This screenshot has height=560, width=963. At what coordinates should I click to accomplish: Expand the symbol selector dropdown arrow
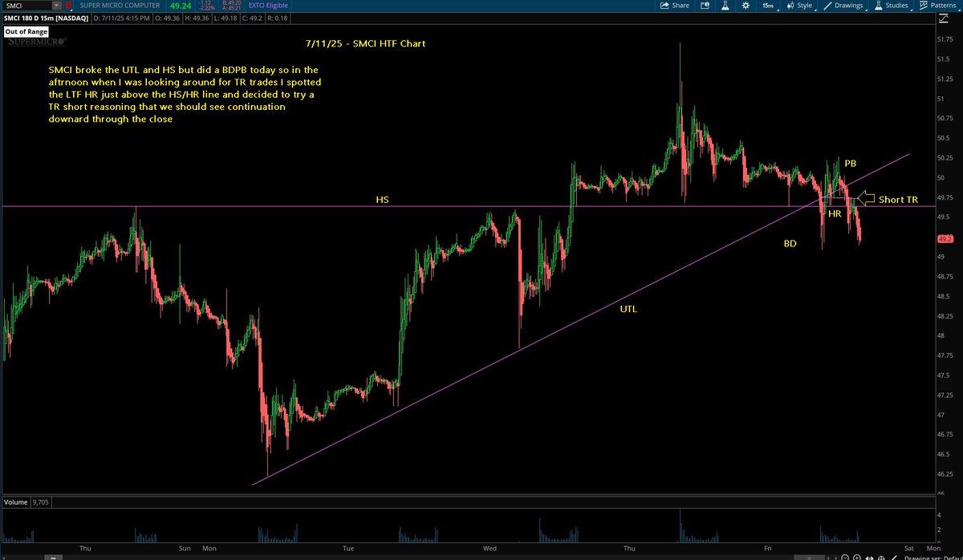click(x=56, y=6)
